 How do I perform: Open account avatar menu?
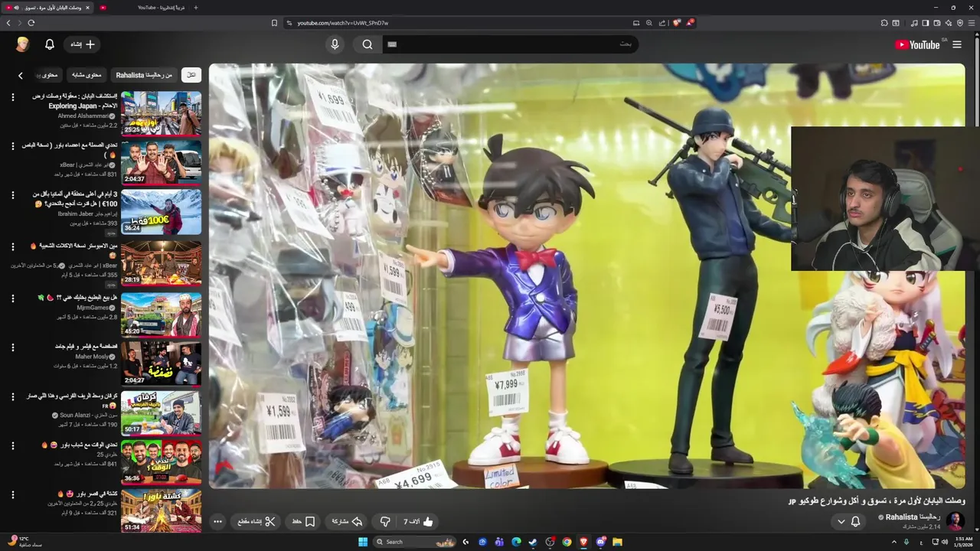point(22,44)
